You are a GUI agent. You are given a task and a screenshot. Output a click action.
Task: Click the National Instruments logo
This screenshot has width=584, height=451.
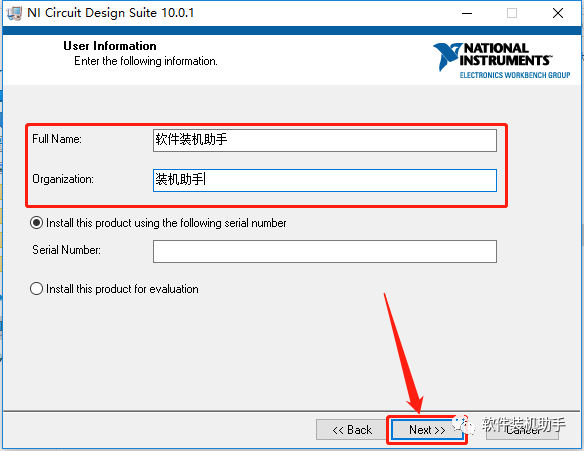[x=501, y=60]
